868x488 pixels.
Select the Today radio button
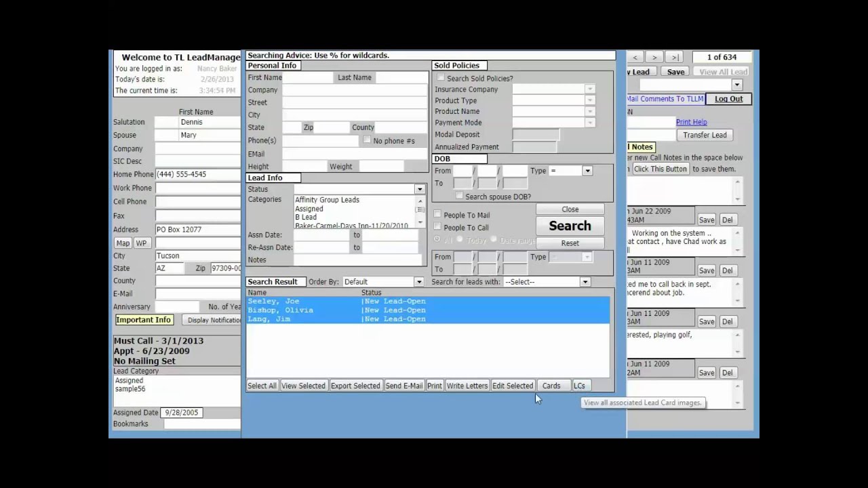pyautogui.click(x=459, y=240)
